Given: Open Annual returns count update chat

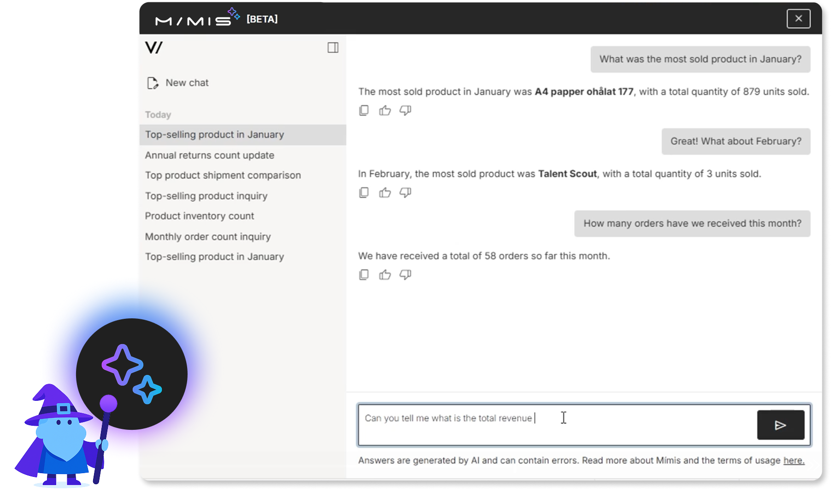Looking at the screenshot, I should pyautogui.click(x=210, y=155).
